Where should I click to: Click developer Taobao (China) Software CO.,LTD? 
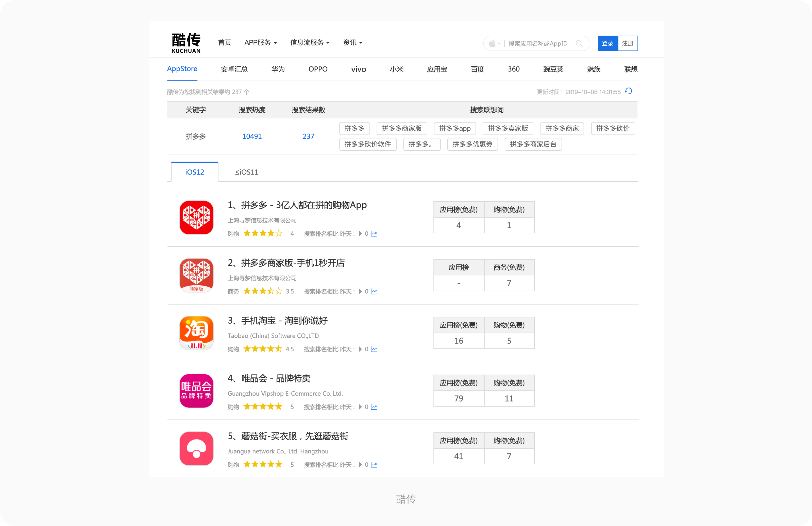pos(273,336)
